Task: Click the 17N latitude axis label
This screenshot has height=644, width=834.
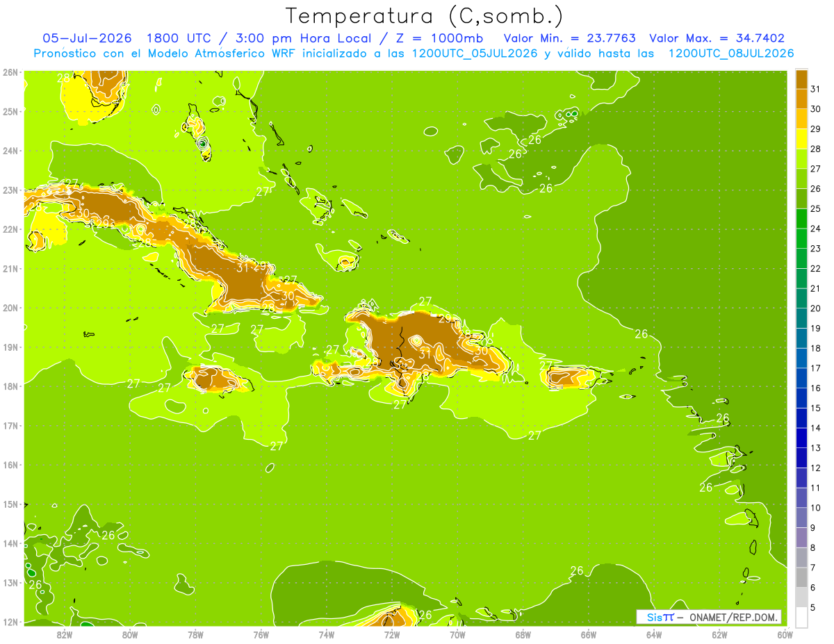Action: [10, 426]
